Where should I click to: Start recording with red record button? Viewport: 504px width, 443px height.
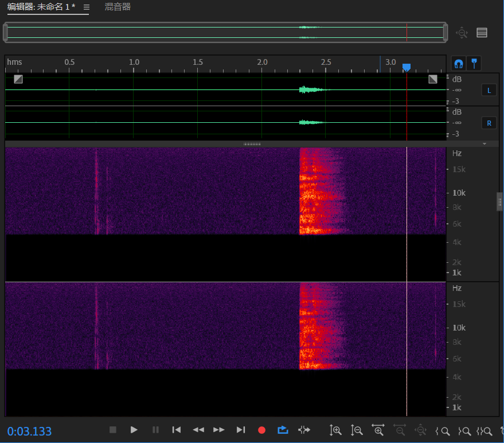pyautogui.click(x=261, y=430)
